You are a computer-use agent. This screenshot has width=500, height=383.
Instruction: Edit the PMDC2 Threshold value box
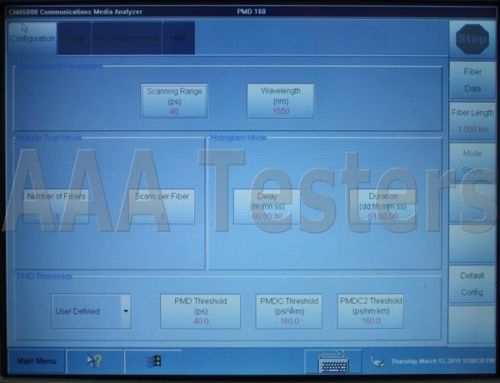tap(371, 311)
